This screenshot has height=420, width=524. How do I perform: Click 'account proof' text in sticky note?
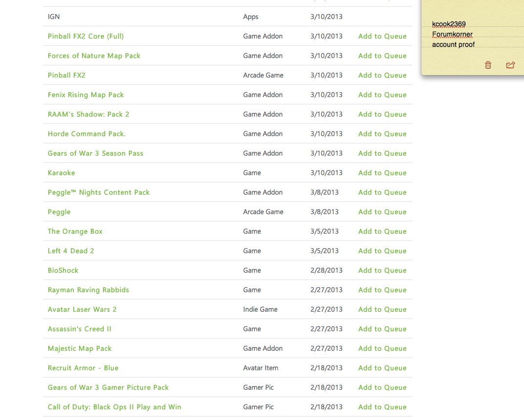pyautogui.click(x=453, y=45)
